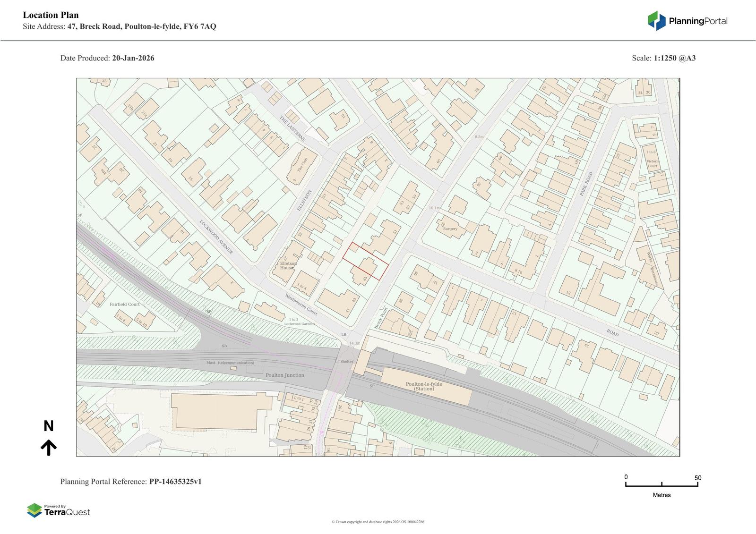
Task: Select the Poulton-le-fylde (Station) label
Action: click(424, 386)
